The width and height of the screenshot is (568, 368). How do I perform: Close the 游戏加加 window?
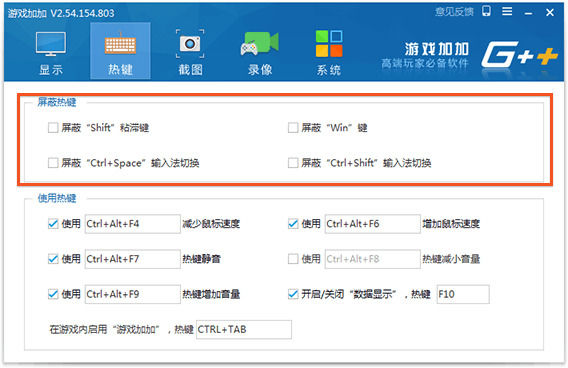[x=550, y=12]
